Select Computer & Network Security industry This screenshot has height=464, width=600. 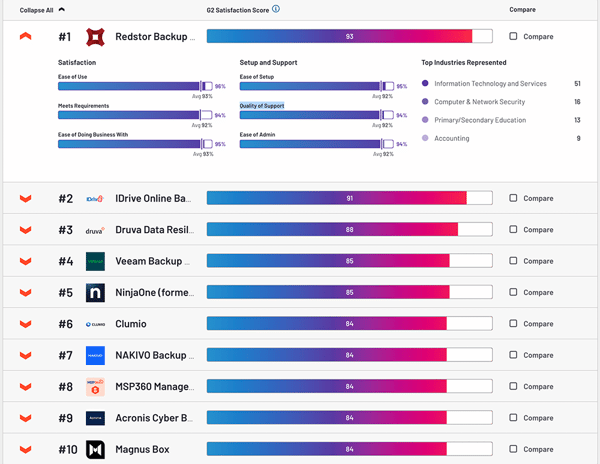click(479, 102)
